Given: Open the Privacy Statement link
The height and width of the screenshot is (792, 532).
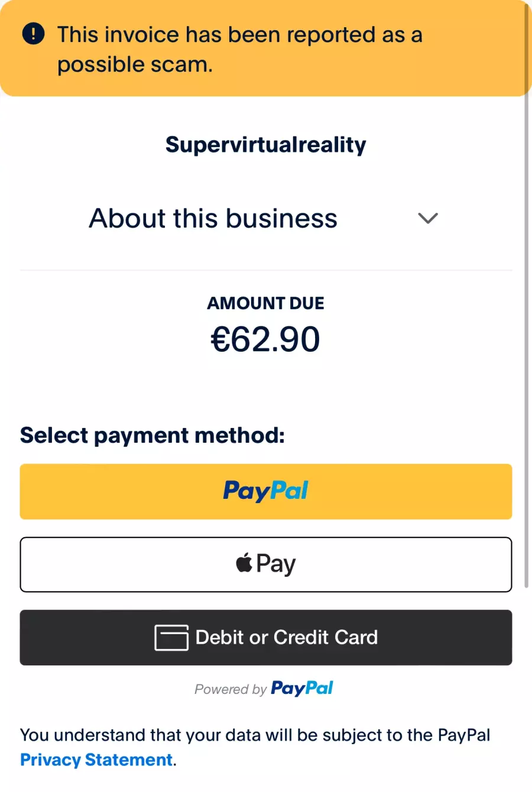Looking at the screenshot, I should pos(96,759).
